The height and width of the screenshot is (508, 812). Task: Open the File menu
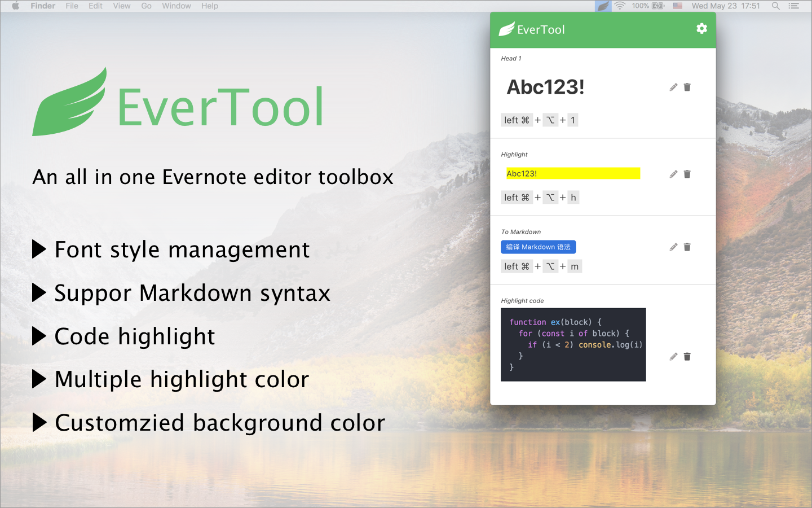click(x=72, y=6)
